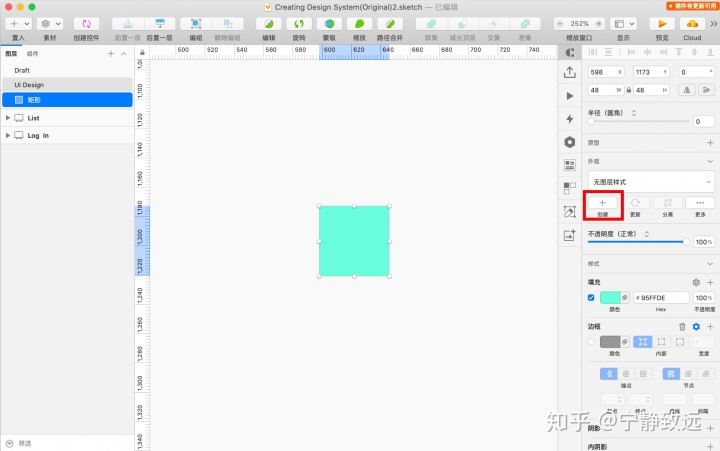Click the opacity slider handle
The height and width of the screenshot is (451, 720).
coord(686,242)
